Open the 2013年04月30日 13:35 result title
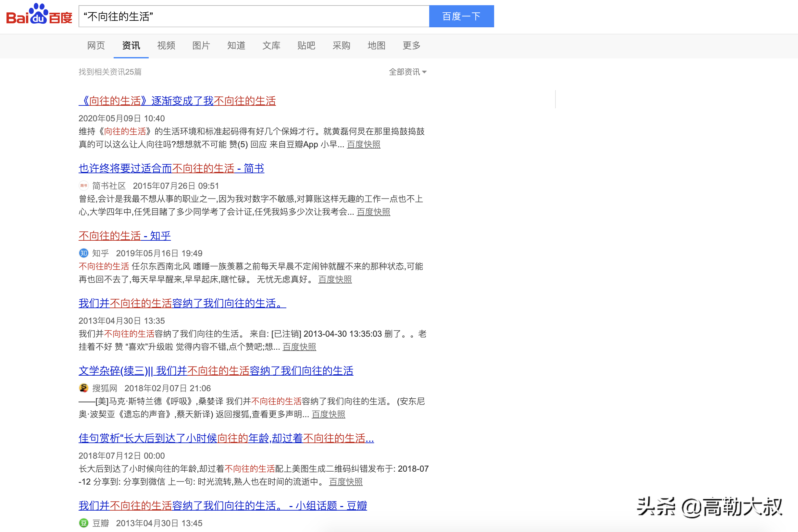This screenshot has height=532, width=798. 182,303
